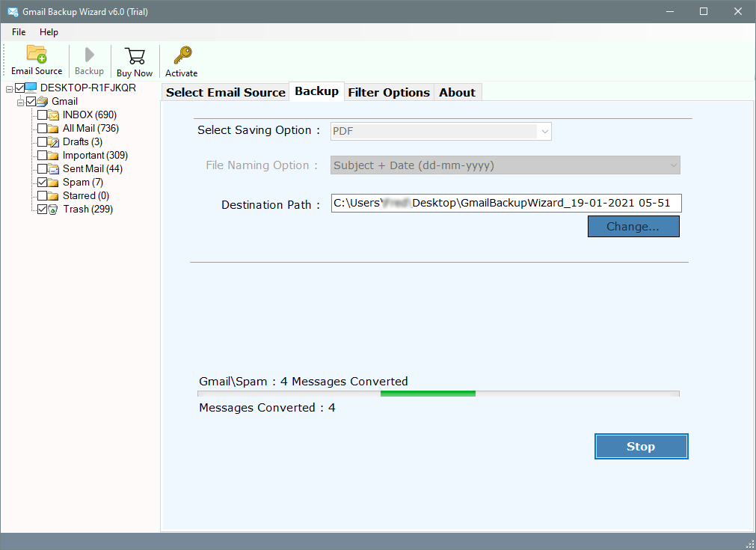Click the Gmail folder icon in tree
This screenshot has height=550, width=756.
coord(43,101)
